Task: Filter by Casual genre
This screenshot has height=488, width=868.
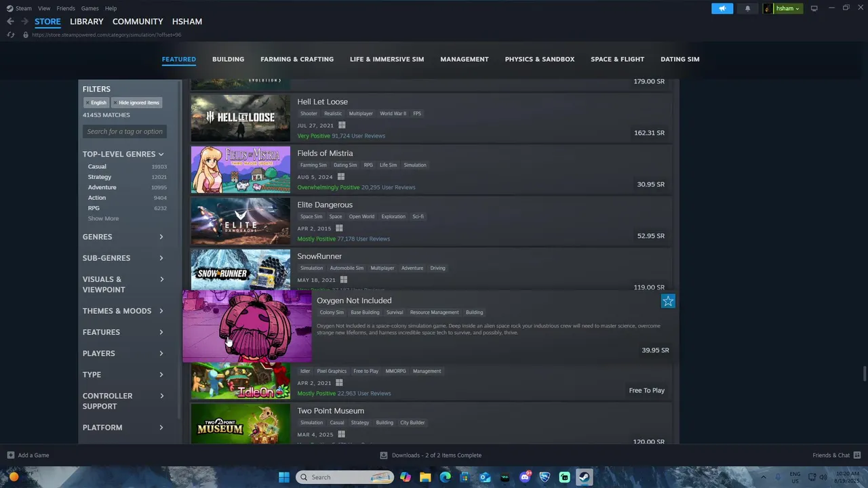Action: (97, 167)
